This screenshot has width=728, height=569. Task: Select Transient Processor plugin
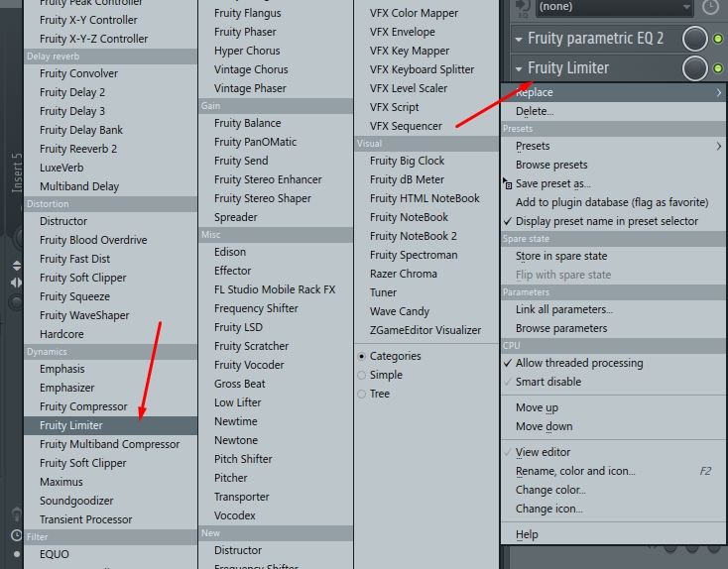point(110,519)
